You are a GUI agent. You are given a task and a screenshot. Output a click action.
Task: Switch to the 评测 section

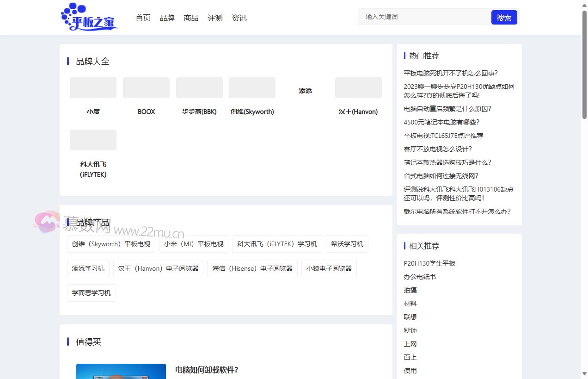(215, 18)
